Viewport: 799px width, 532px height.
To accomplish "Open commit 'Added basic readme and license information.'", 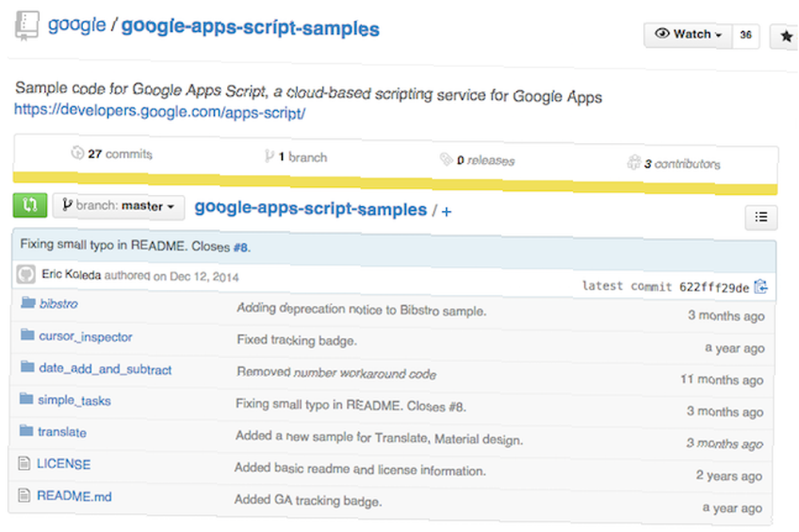I will coord(360,469).
